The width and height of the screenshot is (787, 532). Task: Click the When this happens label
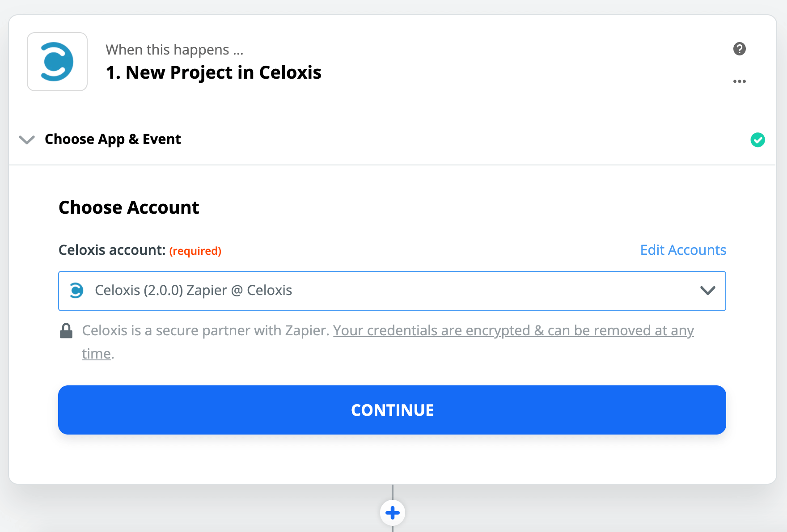coord(174,50)
